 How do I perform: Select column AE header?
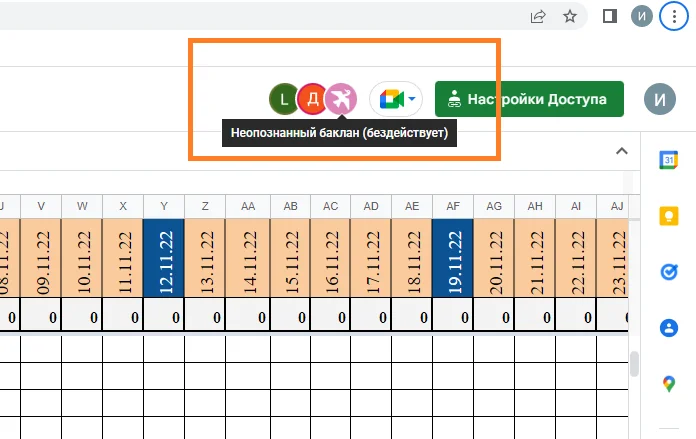tap(412, 206)
